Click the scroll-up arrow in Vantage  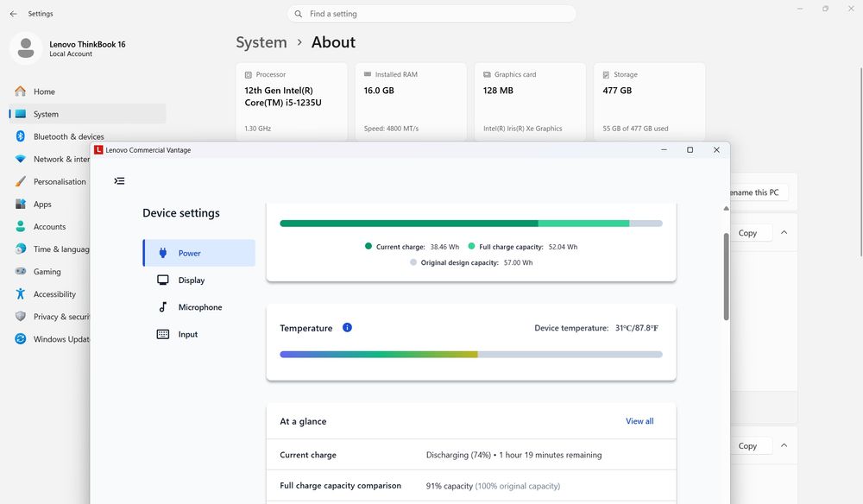click(x=727, y=208)
